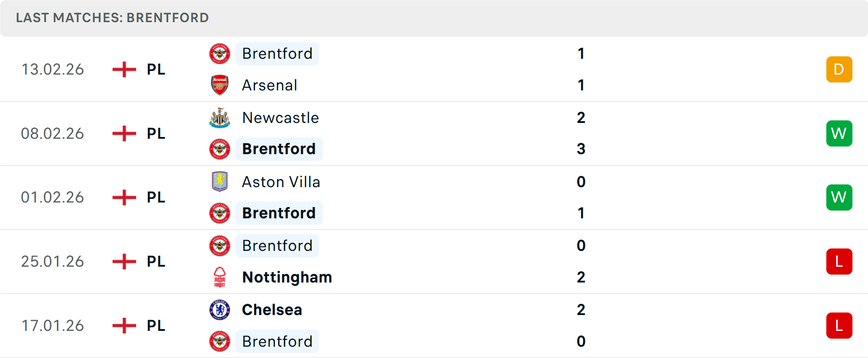Viewport: 868px width, 358px height.
Task: Click the score 3 for Brentford
Action: tap(581, 149)
